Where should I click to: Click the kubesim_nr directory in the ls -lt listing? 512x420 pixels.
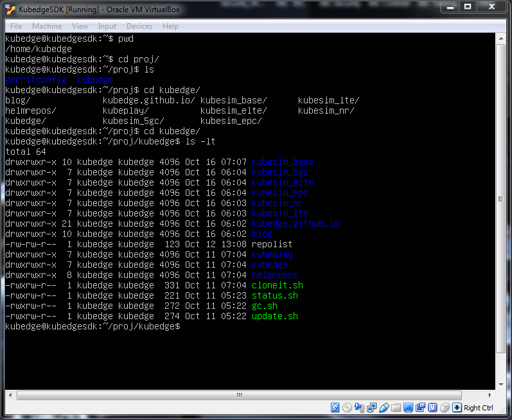278,203
